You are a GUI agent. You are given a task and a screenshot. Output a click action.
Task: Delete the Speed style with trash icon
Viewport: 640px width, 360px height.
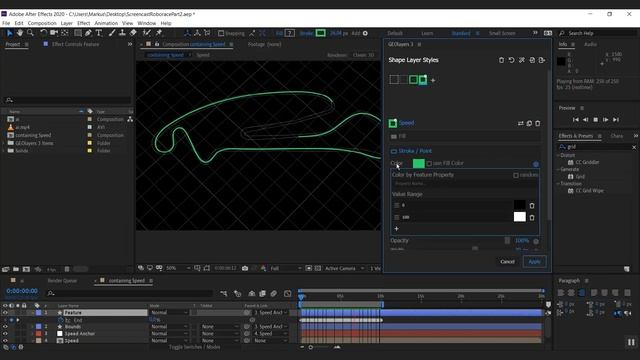click(538, 123)
